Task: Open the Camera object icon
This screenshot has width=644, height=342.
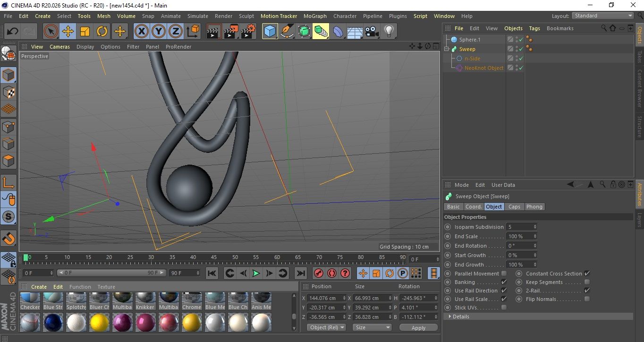Action: [372, 32]
